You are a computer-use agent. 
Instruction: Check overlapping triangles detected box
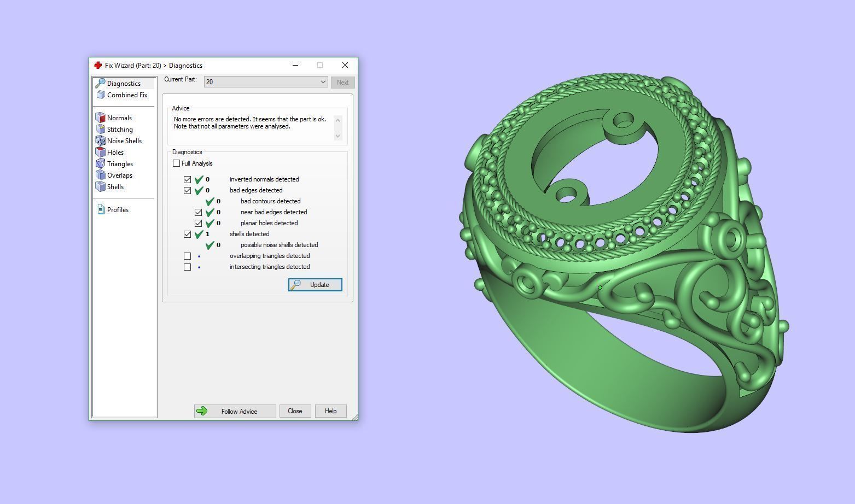[x=188, y=256]
